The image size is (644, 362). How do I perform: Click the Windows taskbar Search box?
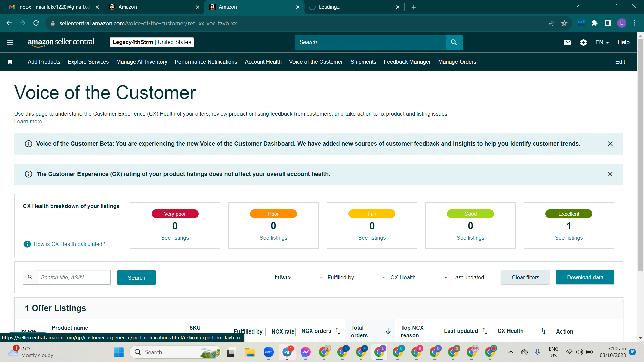click(175, 352)
